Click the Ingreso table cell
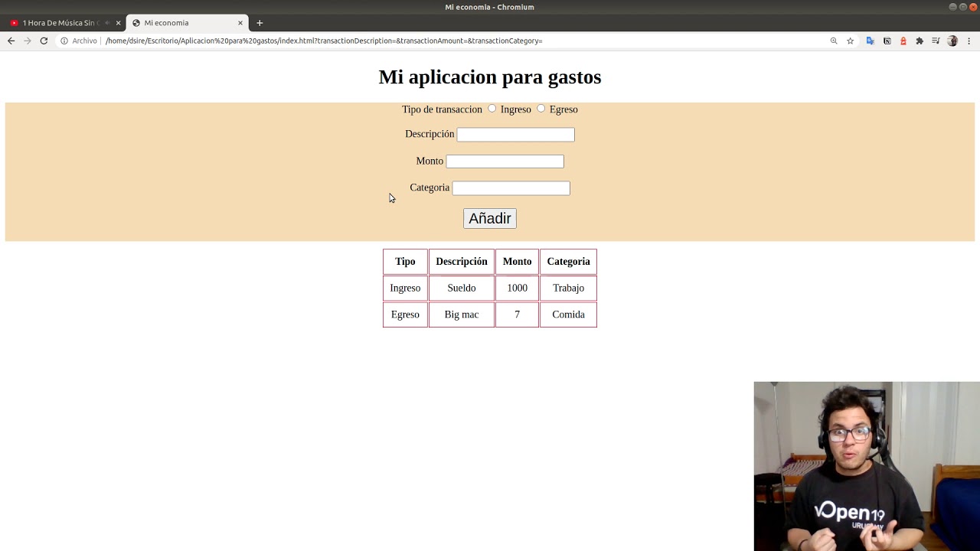 tap(405, 288)
